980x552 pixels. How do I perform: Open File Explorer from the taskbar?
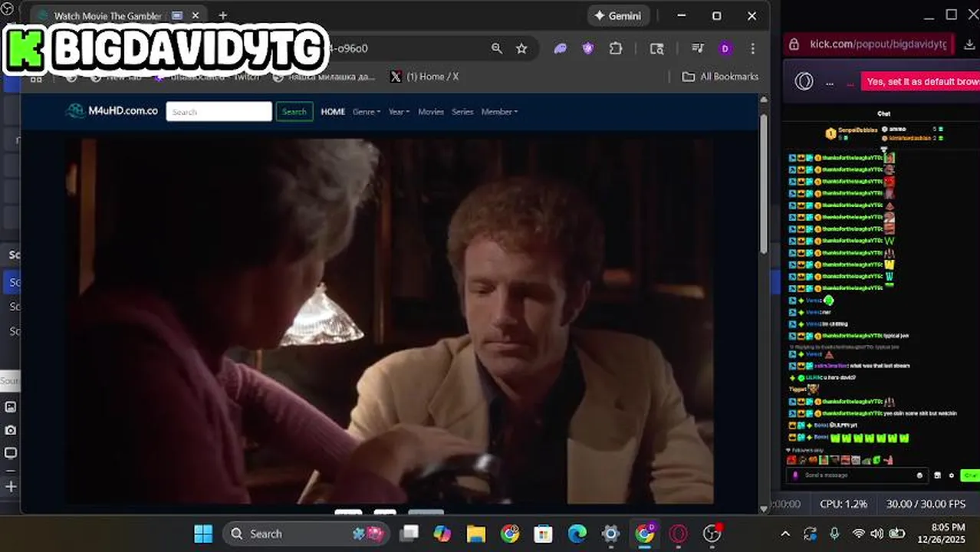pos(476,534)
